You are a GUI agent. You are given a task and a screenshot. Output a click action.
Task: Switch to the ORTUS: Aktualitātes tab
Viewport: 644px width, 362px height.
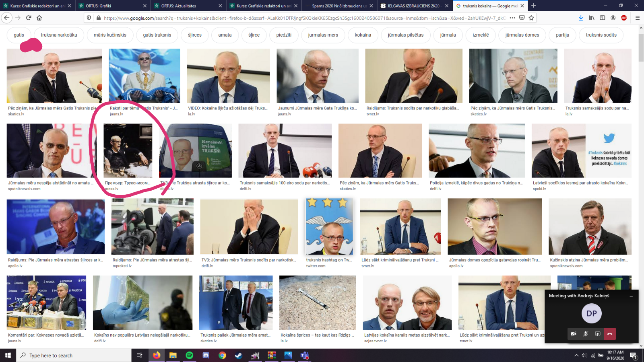click(186, 6)
